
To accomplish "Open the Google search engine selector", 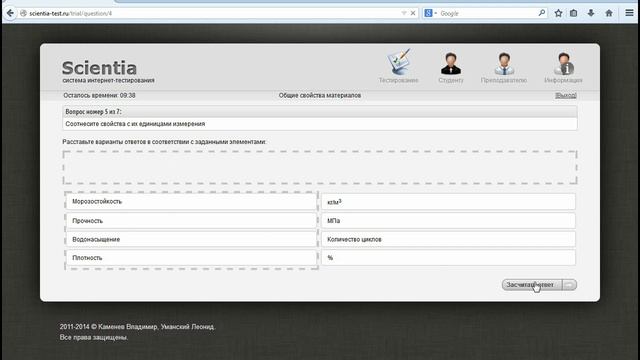I will click(430, 13).
